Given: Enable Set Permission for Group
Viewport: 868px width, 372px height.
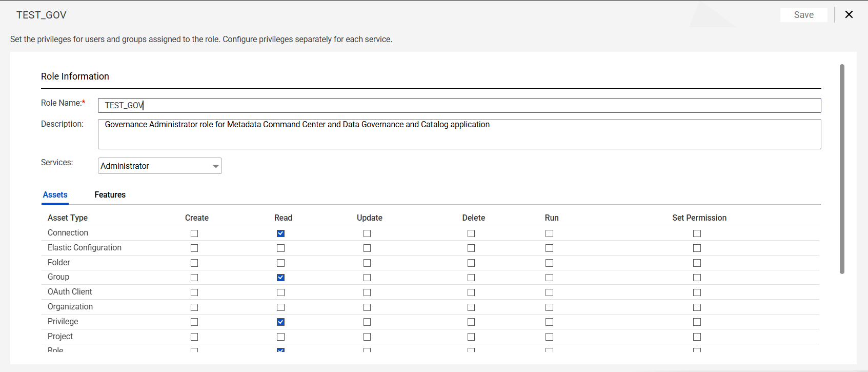Looking at the screenshot, I should [x=697, y=278].
